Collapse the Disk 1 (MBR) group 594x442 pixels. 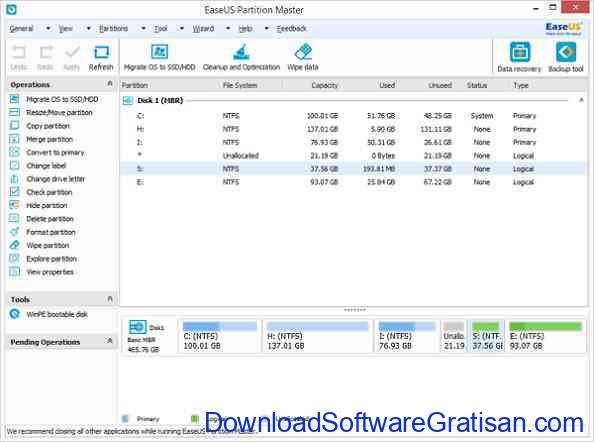[581, 100]
